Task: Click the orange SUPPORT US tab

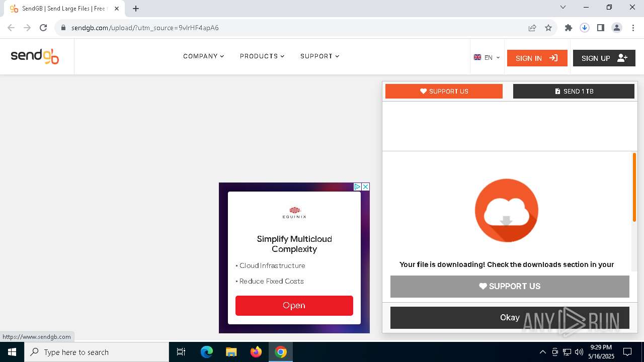Action: (444, 91)
